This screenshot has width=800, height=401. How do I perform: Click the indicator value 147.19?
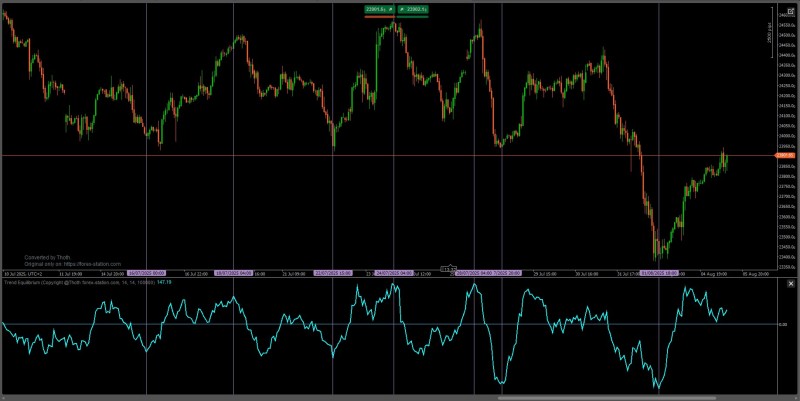[164, 282]
